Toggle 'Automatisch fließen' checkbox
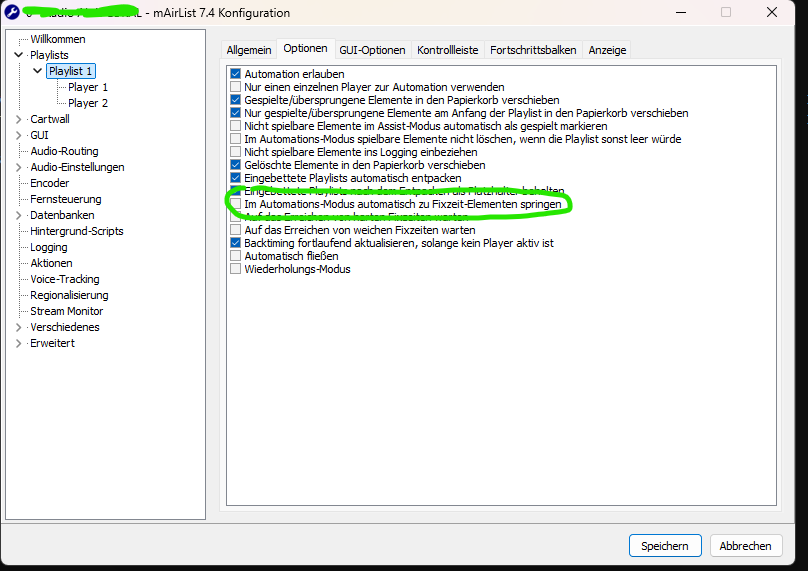The width and height of the screenshot is (808, 571). (236, 256)
